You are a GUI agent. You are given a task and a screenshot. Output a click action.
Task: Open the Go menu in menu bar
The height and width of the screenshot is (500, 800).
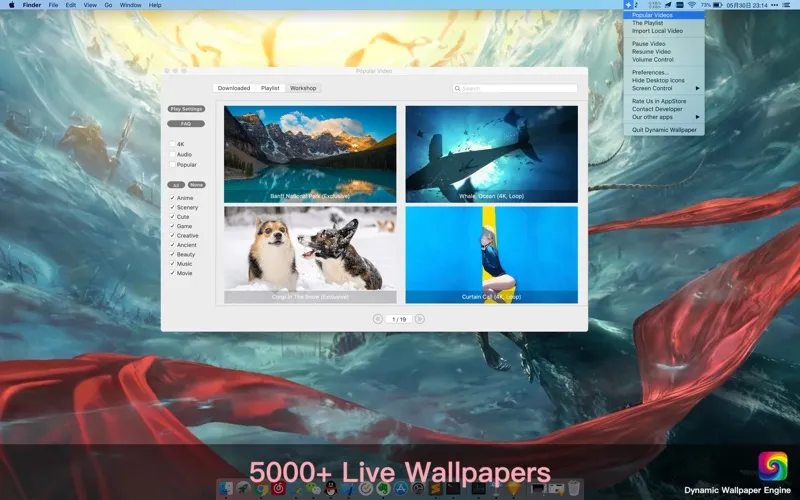[x=108, y=5]
